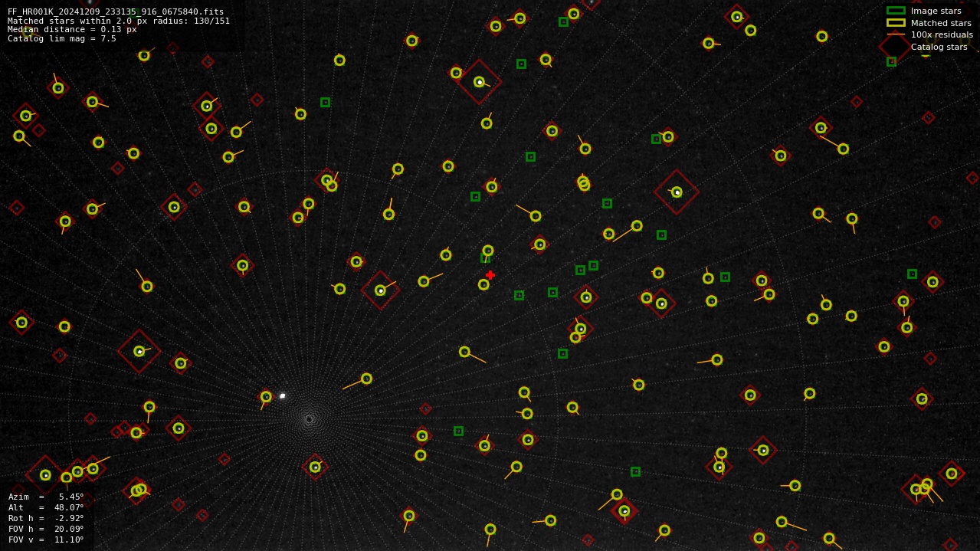The height and width of the screenshot is (551, 980).
Task: Click the red diamond Catalog stars legend marker
Action: point(895,47)
